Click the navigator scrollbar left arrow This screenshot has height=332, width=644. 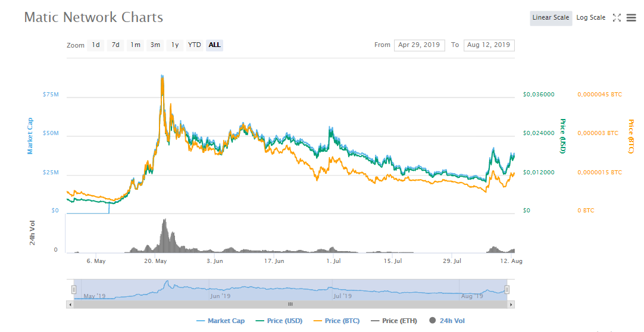click(x=70, y=305)
